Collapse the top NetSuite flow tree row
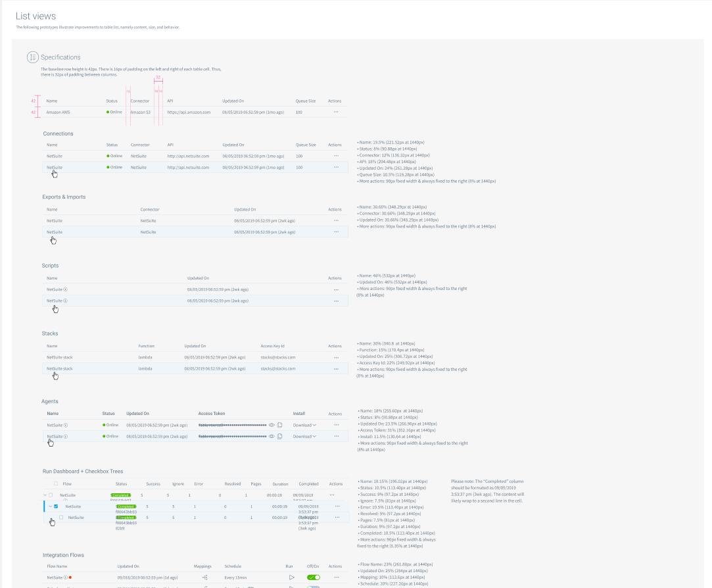This screenshot has height=588, width=712. click(x=45, y=495)
